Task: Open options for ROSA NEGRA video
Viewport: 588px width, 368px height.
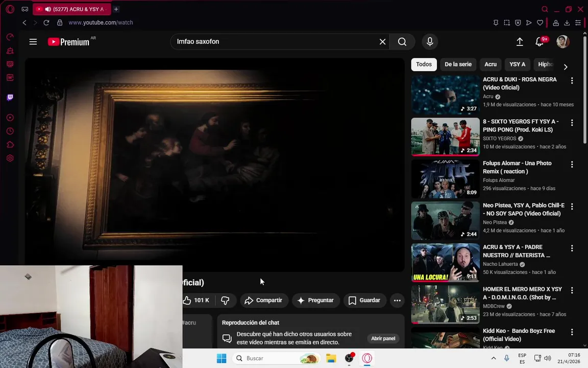Action: pyautogui.click(x=572, y=80)
